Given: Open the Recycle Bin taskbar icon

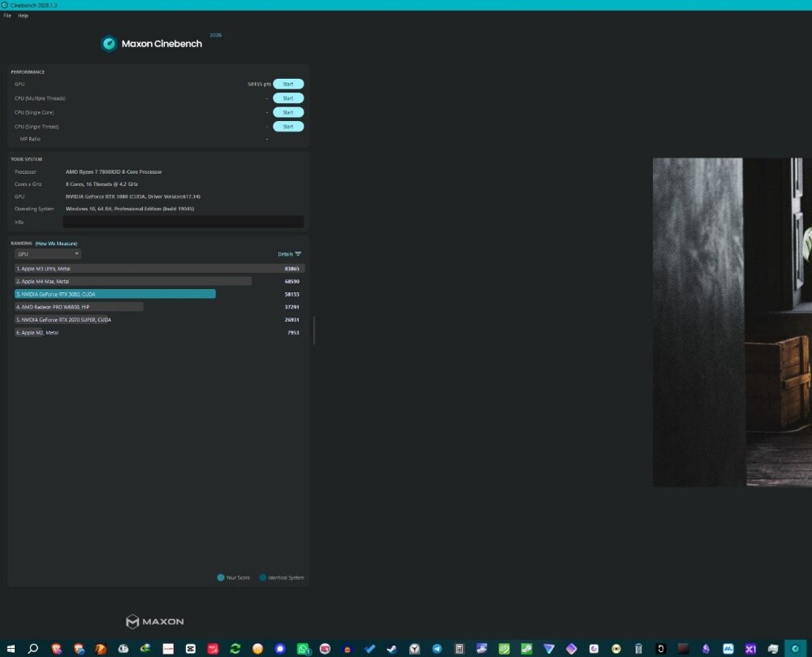Looking at the screenshot, I should pos(638,649).
